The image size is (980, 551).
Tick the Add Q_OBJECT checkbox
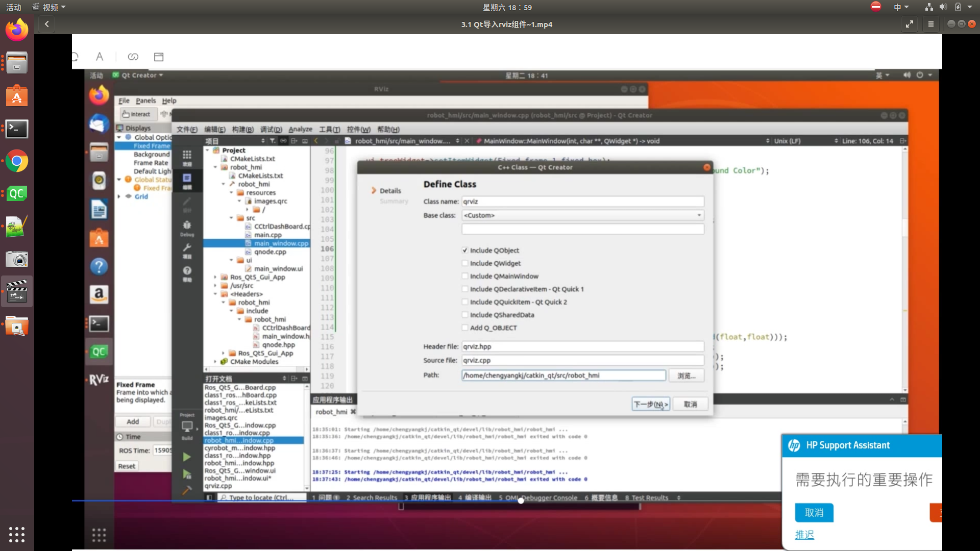point(465,328)
